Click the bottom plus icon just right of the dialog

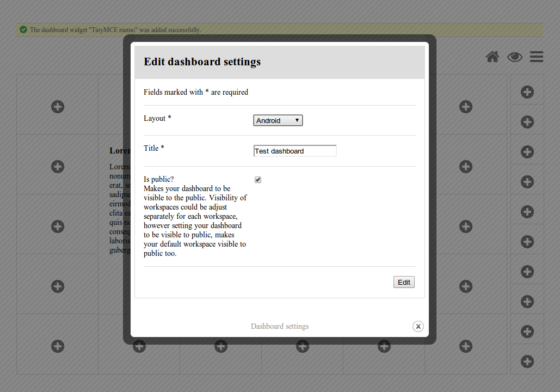pos(465,346)
